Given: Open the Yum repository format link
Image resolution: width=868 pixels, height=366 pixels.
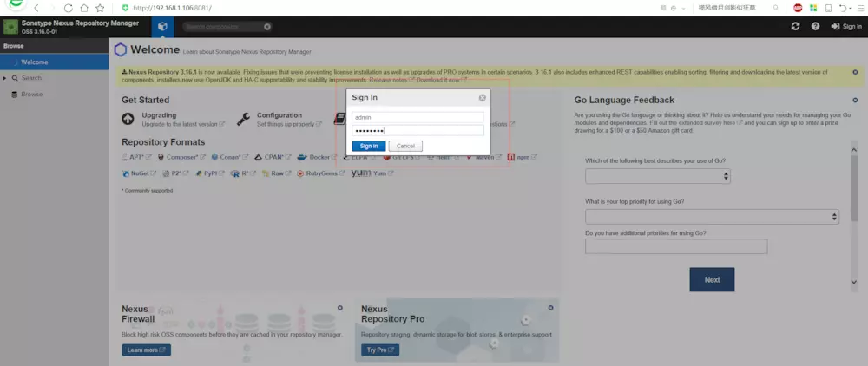Looking at the screenshot, I should pyautogui.click(x=372, y=173).
